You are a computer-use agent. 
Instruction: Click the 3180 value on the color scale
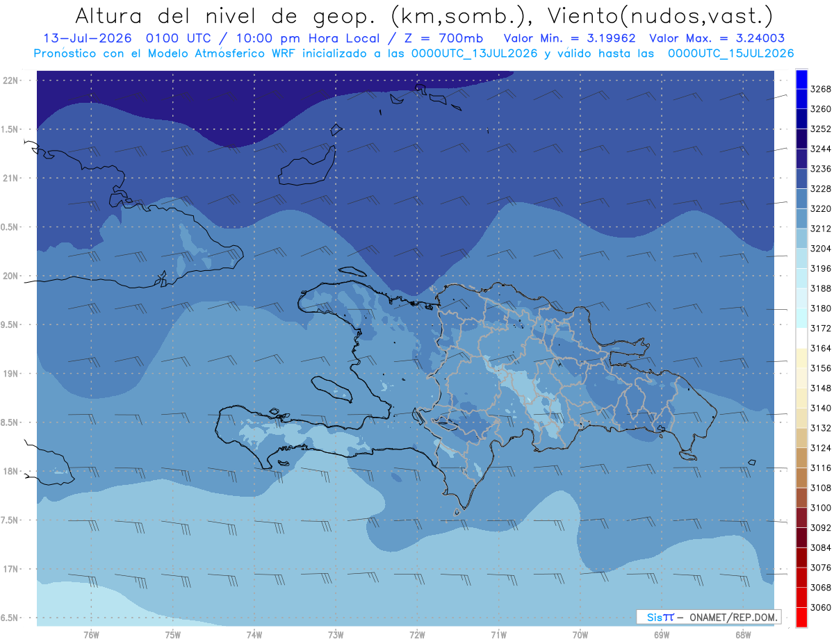pyautogui.click(x=821, y=308)
